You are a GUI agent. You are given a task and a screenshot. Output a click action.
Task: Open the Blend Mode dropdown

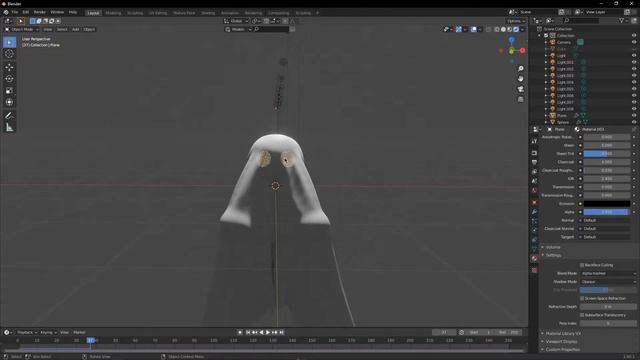tap(608, 273)
